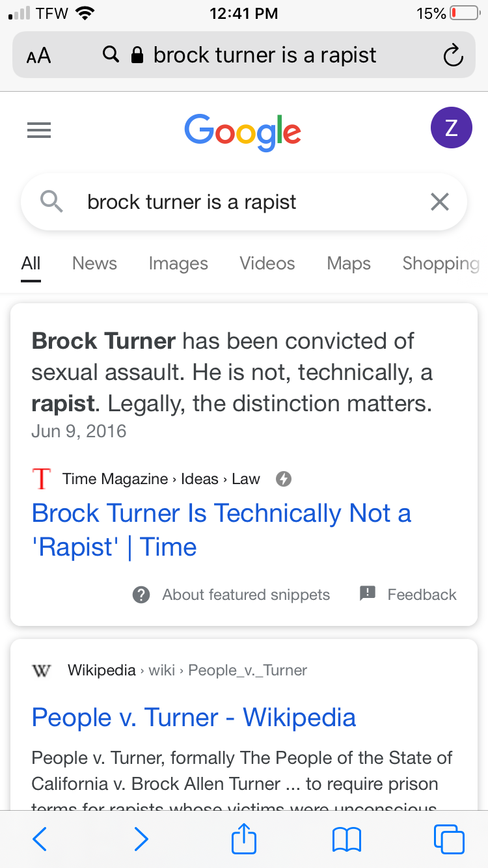Navigate back in Safari

tap(39, 839)
